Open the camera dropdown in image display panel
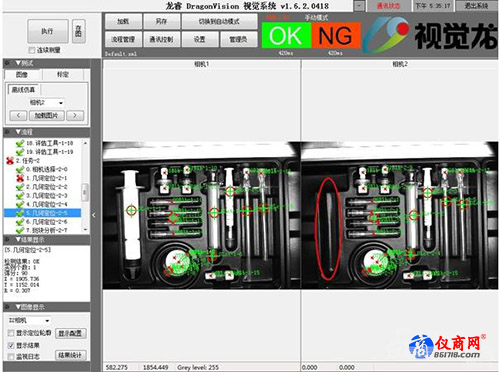Viewport: 500px width, 372px height. point(29,320)
